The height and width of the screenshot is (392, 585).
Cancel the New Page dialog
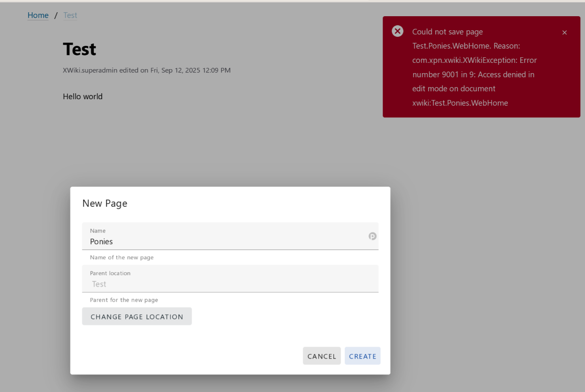(321, 356)
